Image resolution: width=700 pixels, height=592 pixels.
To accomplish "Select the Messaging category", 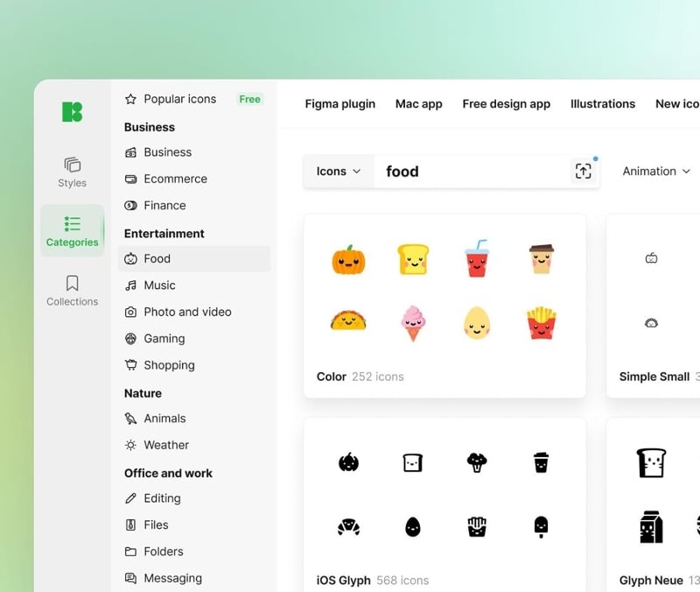I will coord(164,578).
